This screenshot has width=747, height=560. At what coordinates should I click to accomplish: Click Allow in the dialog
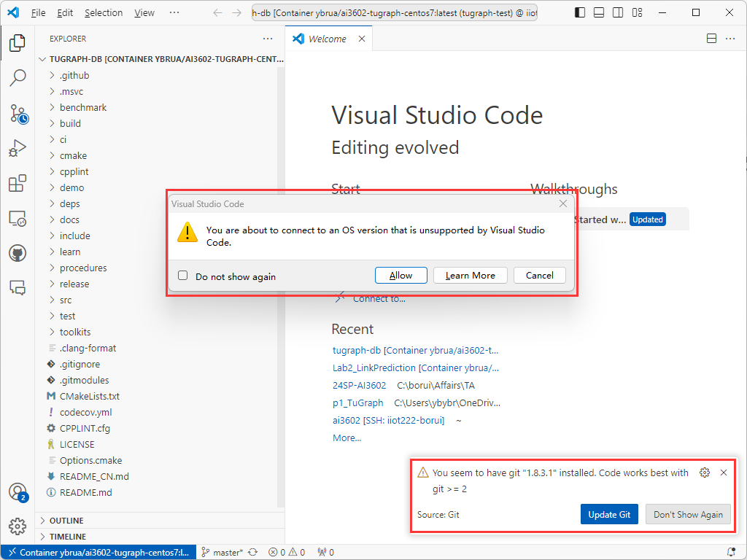pyautogui.click(x=400, y=275)
